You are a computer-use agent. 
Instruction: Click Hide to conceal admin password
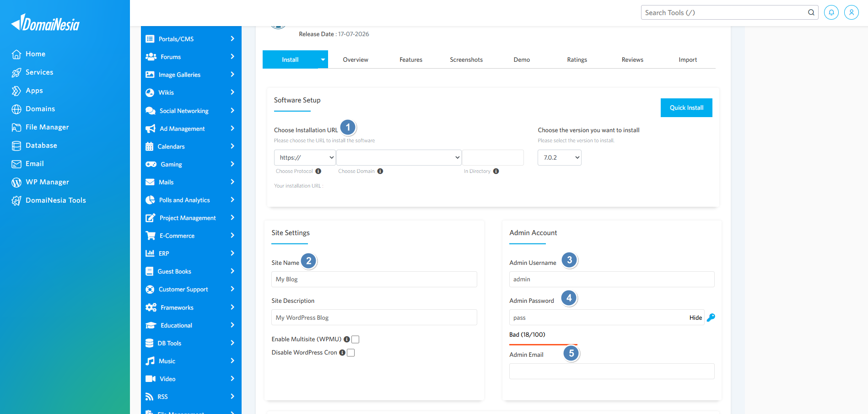click(x=695, y=317)
